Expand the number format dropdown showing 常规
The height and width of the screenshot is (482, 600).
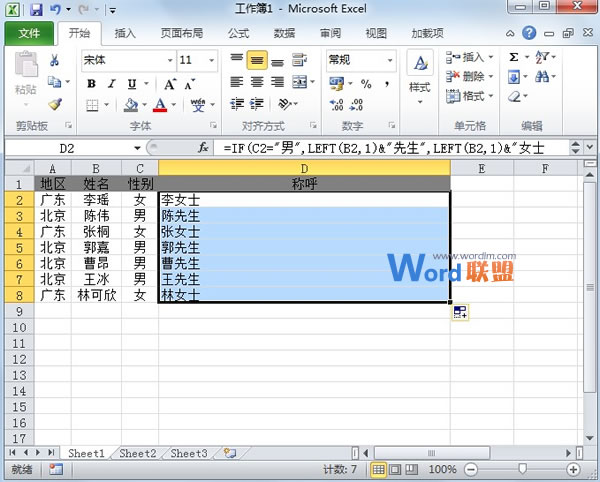[389, 60]
